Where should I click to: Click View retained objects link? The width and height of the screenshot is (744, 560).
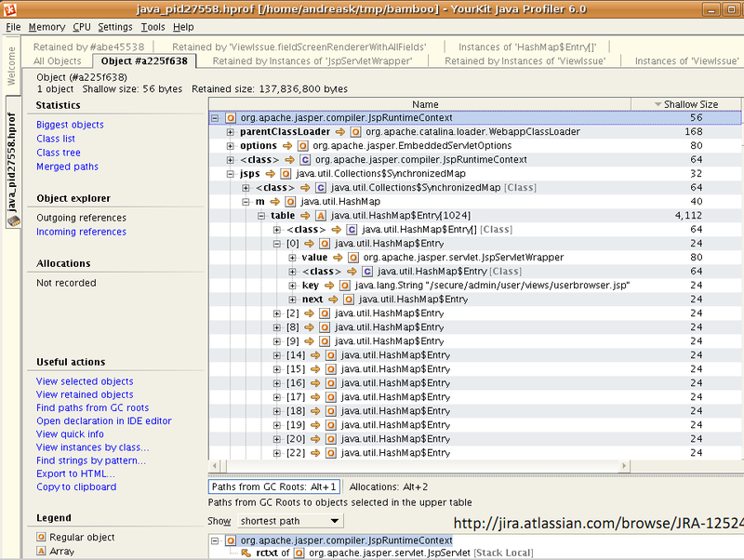tap(85, 394)
